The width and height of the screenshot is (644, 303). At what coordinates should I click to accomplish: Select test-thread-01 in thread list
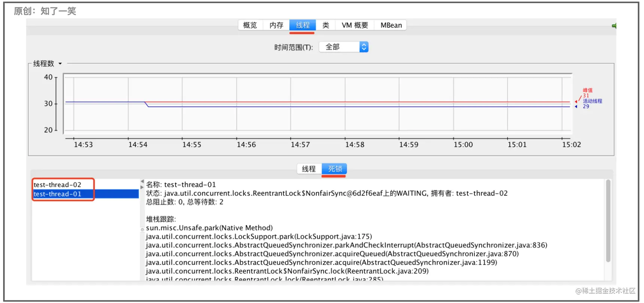(85, 194)
